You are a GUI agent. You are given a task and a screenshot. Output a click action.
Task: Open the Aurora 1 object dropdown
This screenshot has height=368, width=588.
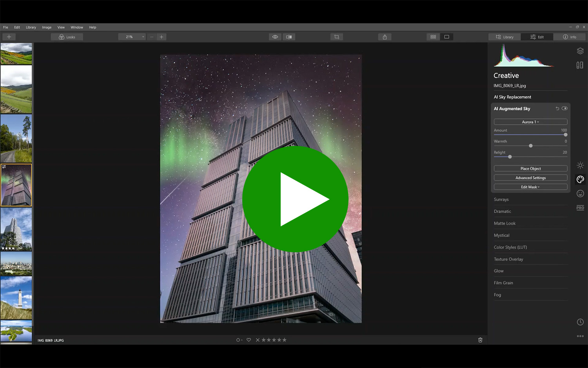click(530, 122)
